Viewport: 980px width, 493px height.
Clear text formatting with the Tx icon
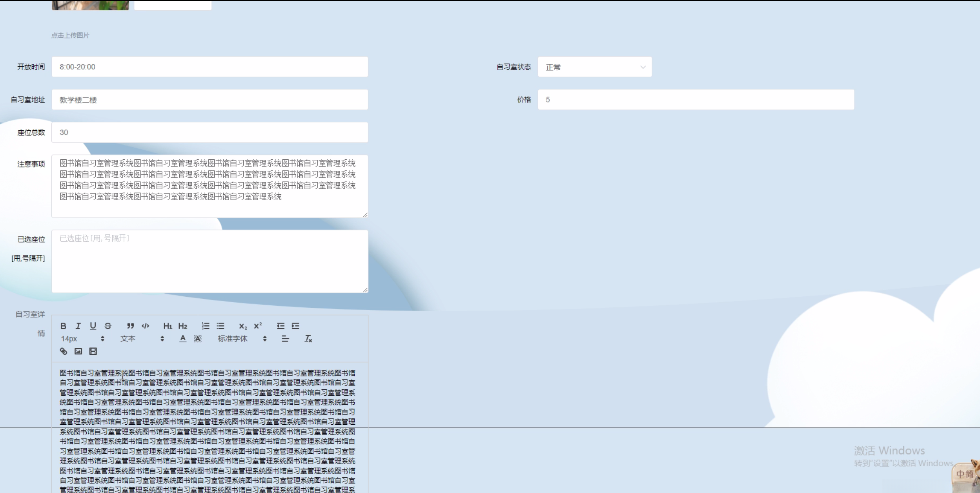click(308, 338)
